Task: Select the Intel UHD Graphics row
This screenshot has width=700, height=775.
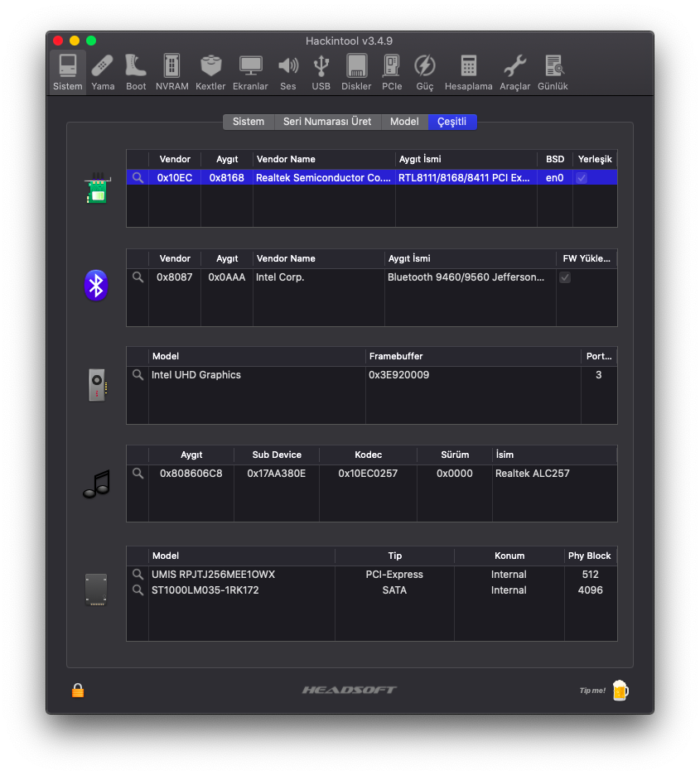Action: (x=372, y=374)
